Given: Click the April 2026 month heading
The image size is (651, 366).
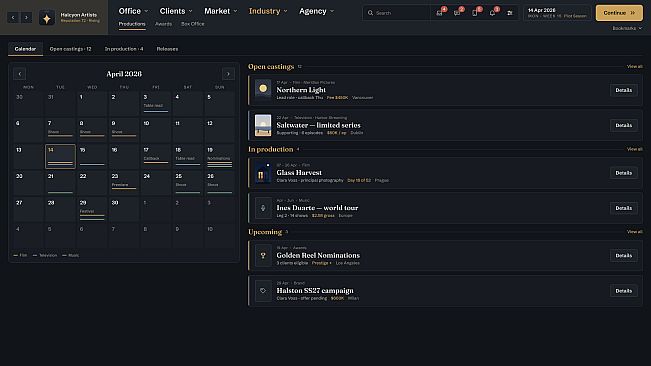Looking at the screenshot, I should 124,74.
